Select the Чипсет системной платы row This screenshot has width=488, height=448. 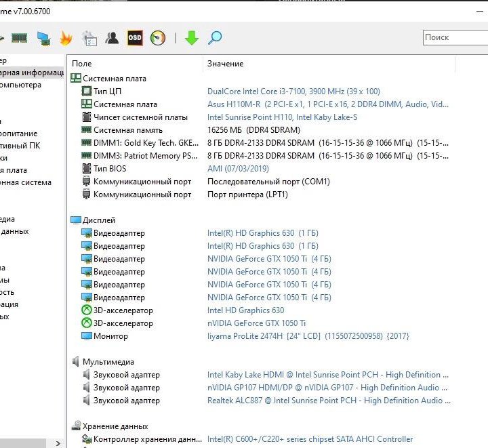point(140,117)
